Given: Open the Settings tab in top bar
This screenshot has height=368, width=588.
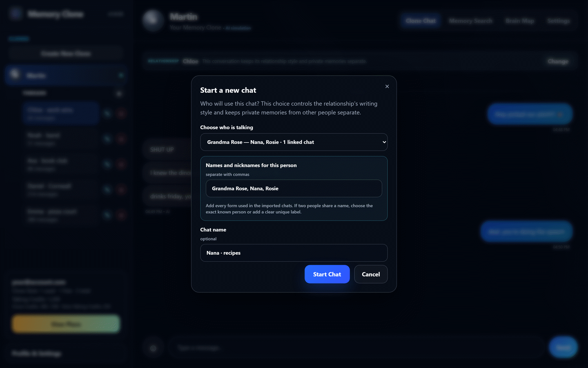Looking at the screenshot, I should coord(558,21).
